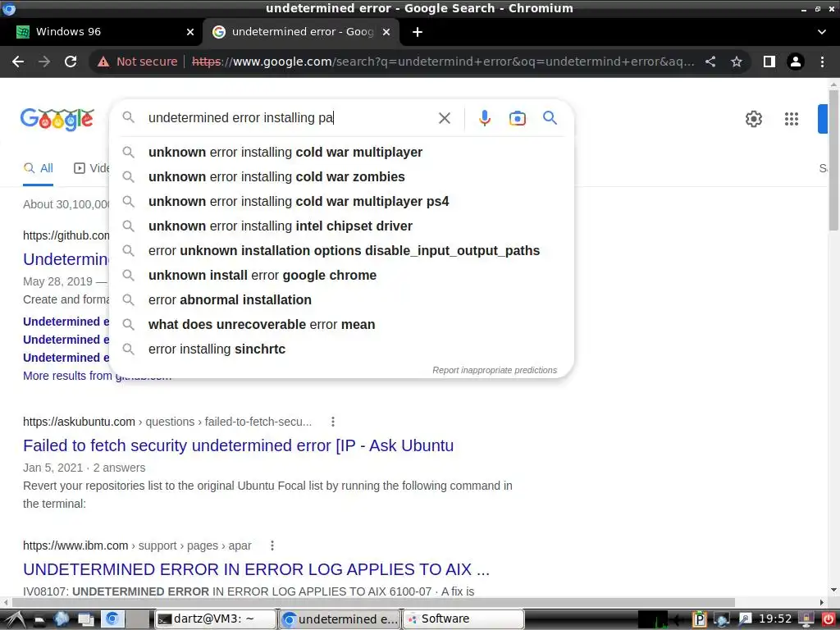This screenshot has width=840, height=630.
Task: Open the Chromium profile menu
Action: click(x=796, y=62)
